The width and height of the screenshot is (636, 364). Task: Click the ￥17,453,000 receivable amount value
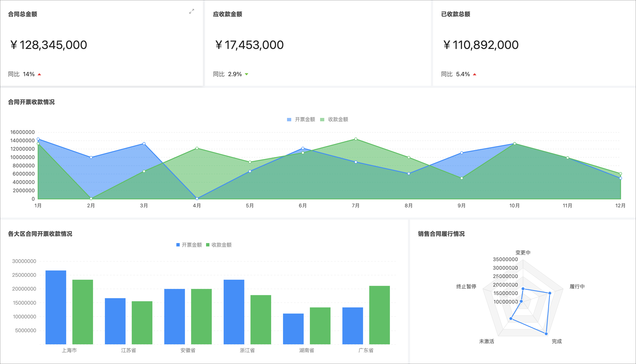[x=249, y=45]
